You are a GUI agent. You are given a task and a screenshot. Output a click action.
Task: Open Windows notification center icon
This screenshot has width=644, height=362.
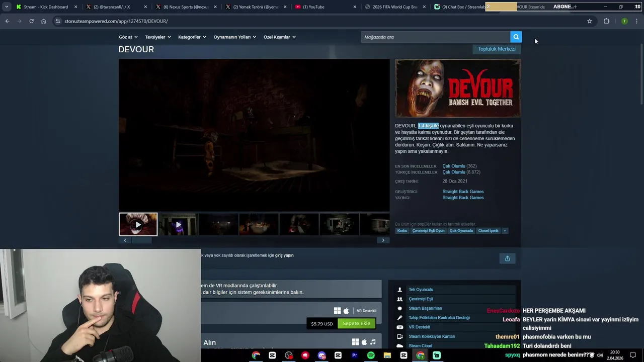(x=633, y=355)
